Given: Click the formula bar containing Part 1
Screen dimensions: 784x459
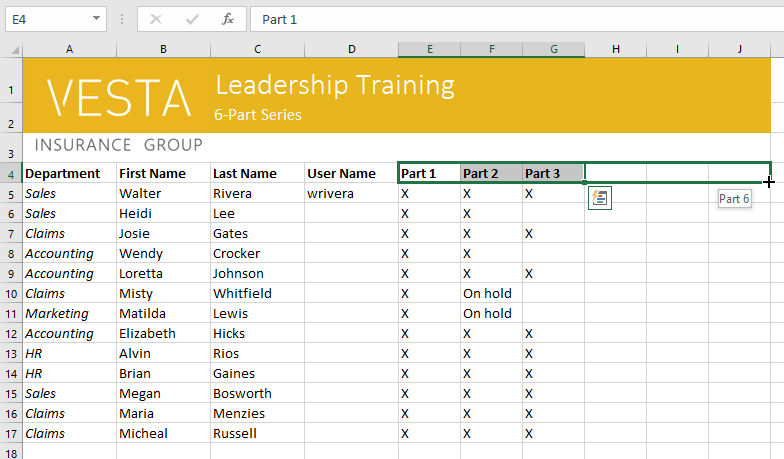Looking at the screenshot, I should [x=500, y=19].
